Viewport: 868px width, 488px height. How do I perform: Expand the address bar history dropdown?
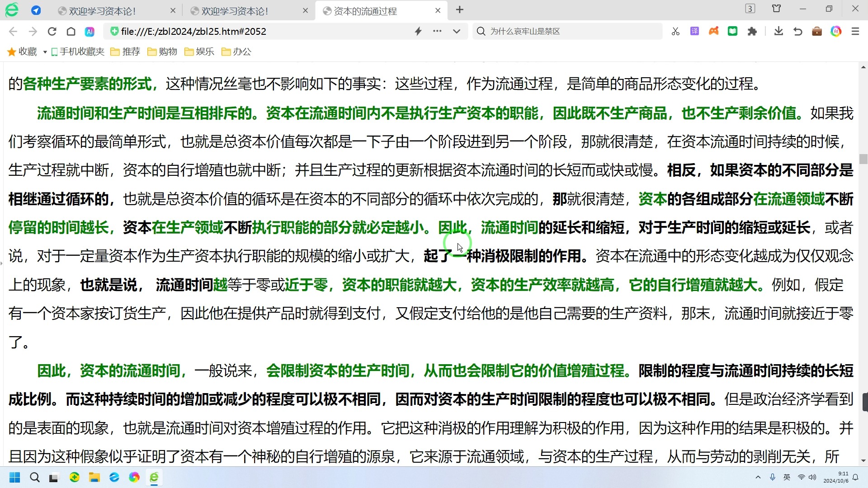457,31
